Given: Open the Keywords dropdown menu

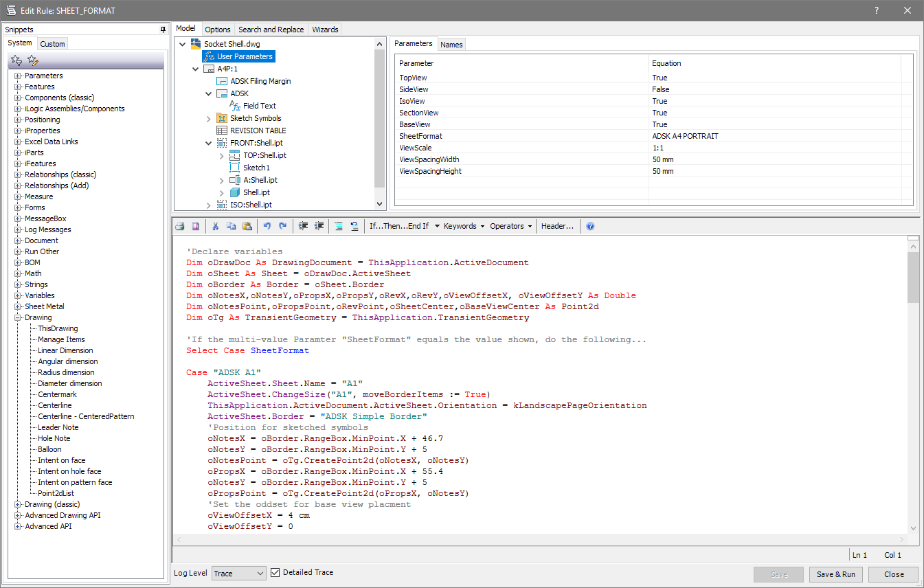Looking at the screenshot, I should coord(464,226).
